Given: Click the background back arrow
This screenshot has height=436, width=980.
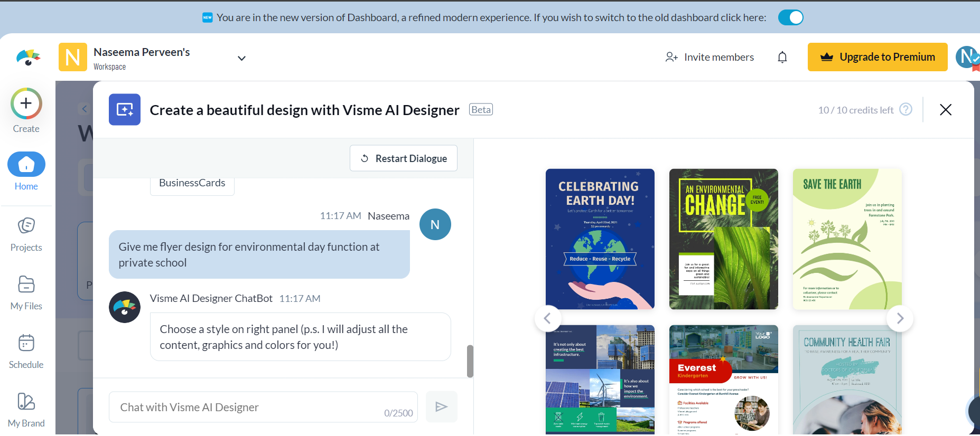Looking at the screenshot, I should click(85, 109).
